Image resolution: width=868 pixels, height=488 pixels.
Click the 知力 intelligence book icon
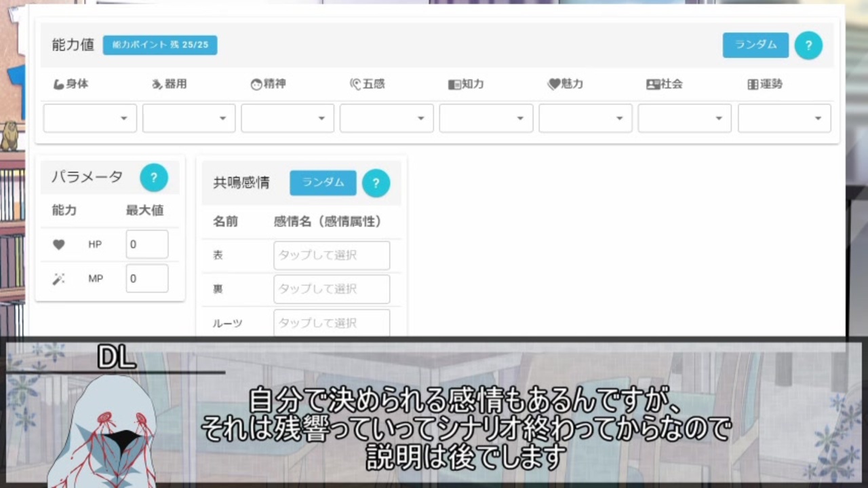coord(454,85)
